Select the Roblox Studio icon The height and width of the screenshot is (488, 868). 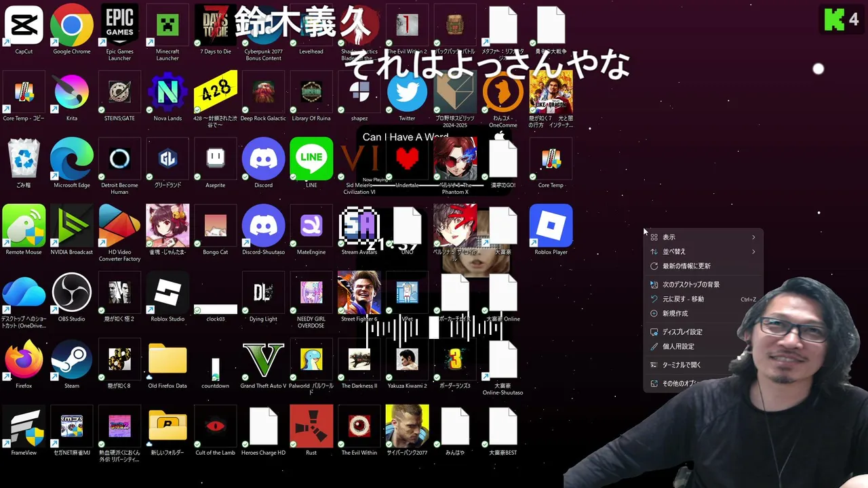click(167, 293)
